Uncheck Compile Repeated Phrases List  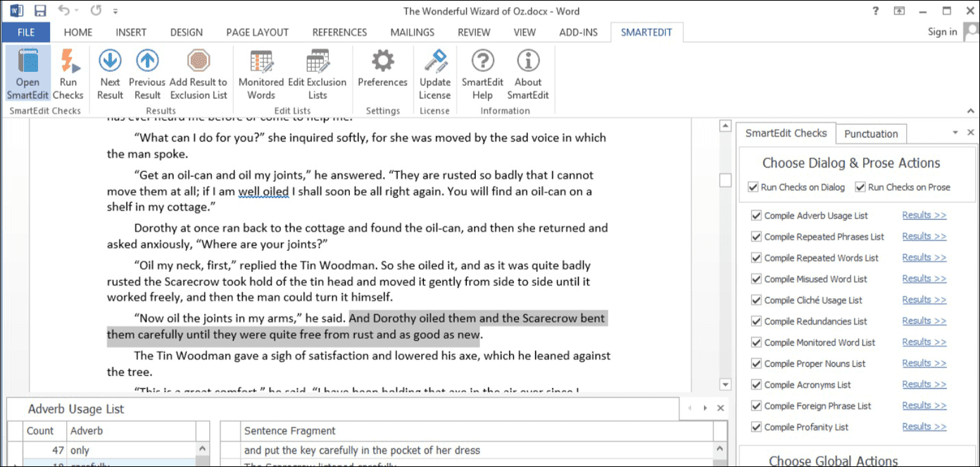(756, 237)
